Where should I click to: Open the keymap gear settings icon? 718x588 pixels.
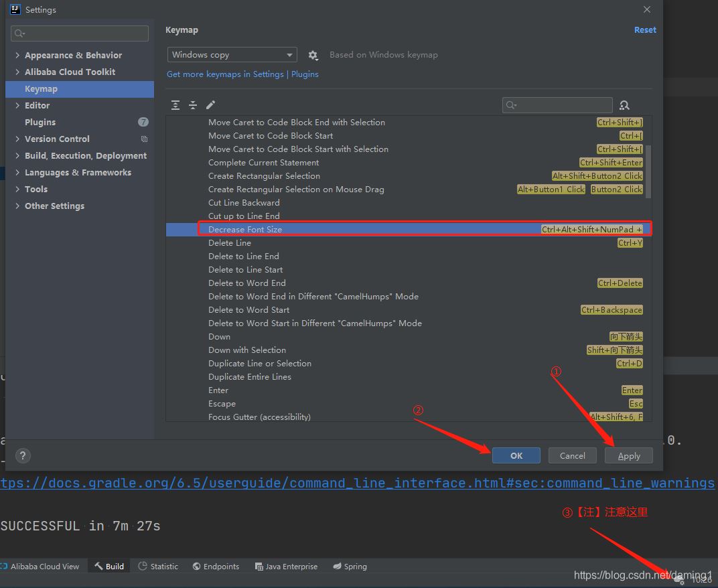point(313,56)
